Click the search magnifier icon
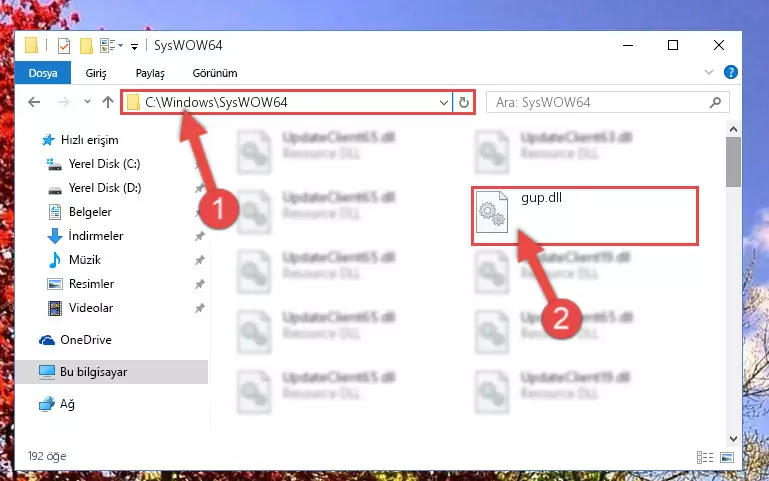Screen dimensions: 769x481 coord(716,102)
